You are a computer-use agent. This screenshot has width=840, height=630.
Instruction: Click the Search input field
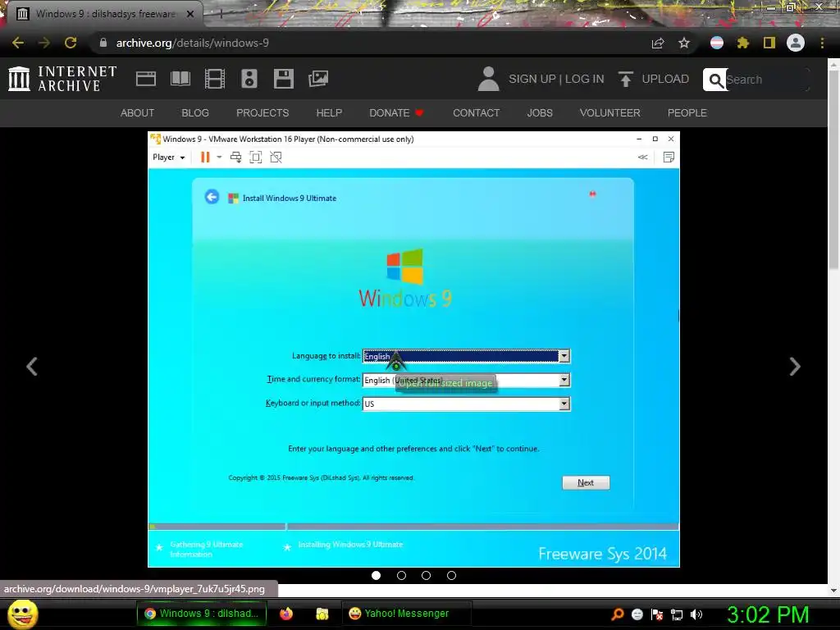click(x=767, y=80)
